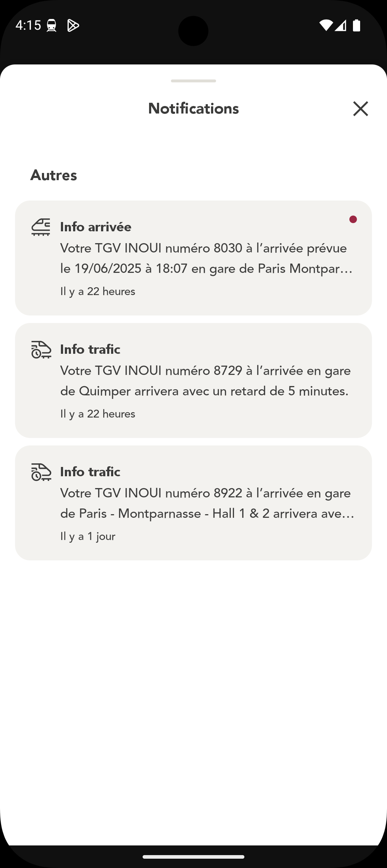This screenshot has height=868, width=387.
Task: Open the Paris Montparnasse Hall 1 & 2 message
Action: 207,503
